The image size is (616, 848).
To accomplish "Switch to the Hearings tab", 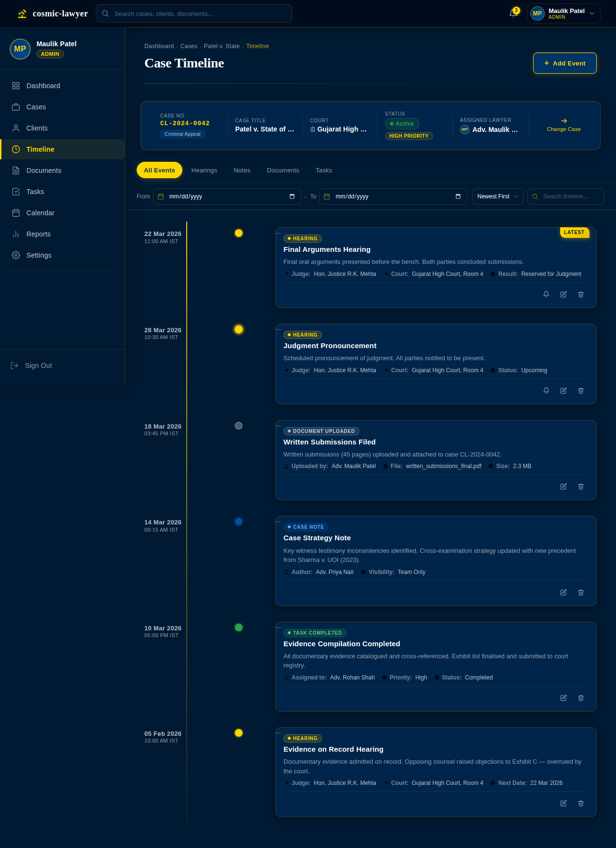I will pyautogui.click(x=204, y=170).
